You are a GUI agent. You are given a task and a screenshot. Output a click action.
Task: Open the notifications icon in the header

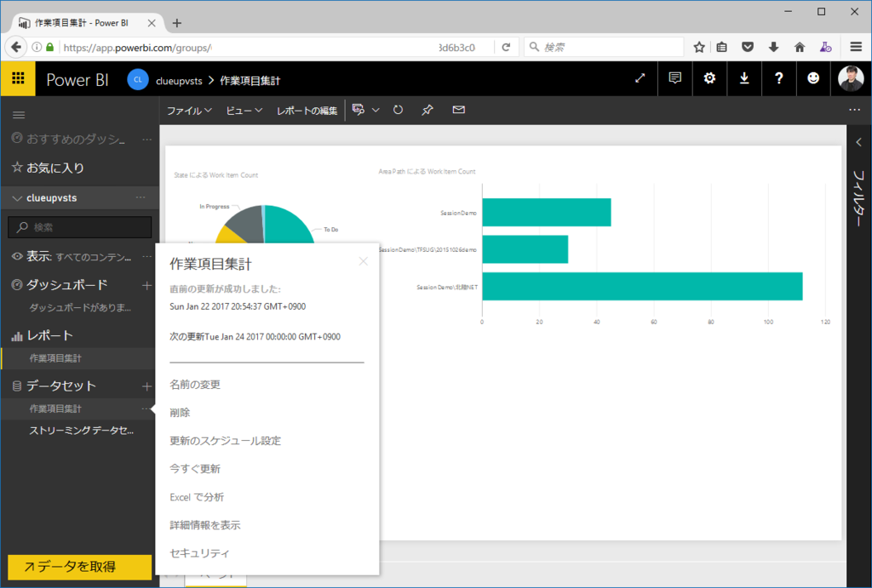(x=674, y=78)
